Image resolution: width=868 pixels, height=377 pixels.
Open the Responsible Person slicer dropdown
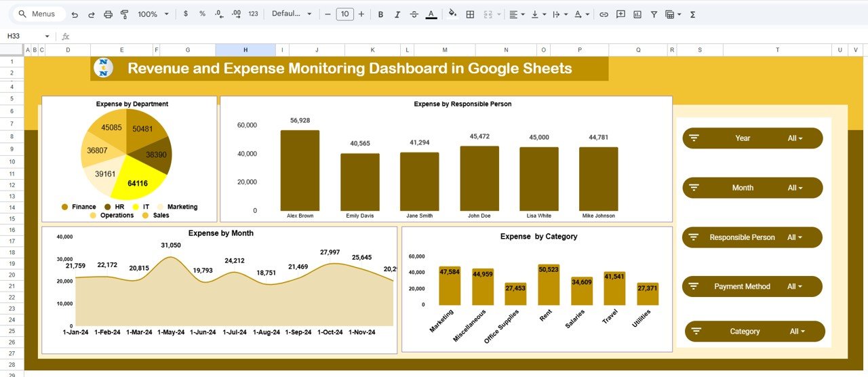[x=795, y=237]
